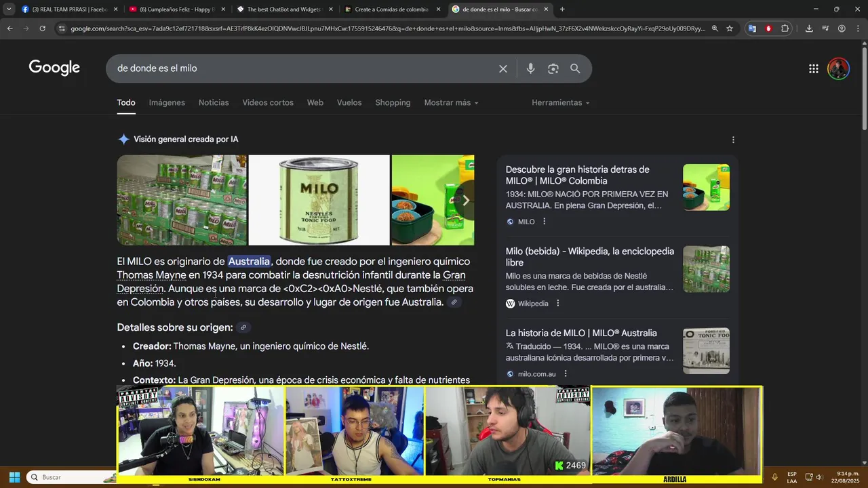The width and height of the screenshot is (868, 488).
Task: Open the Windows Start menu
Action: pos(14,477)
